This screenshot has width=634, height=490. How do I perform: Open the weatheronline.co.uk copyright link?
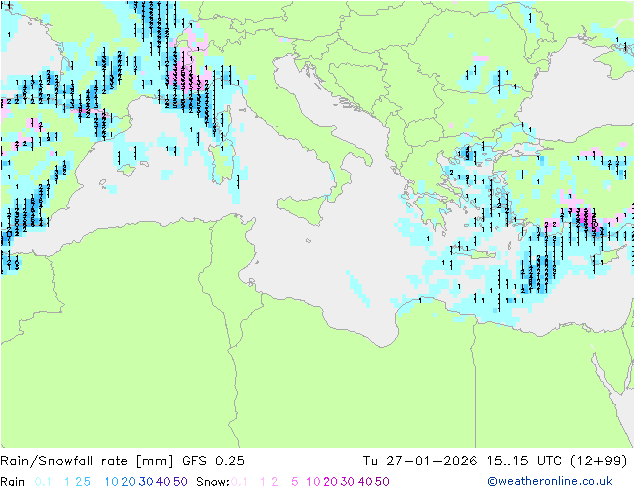tap(550, 481)
